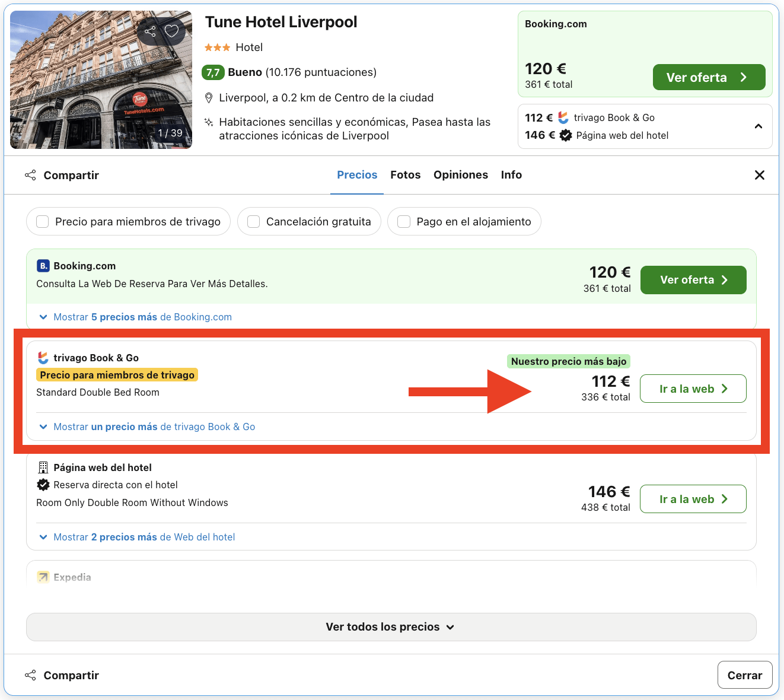Click the 7,7 Bueno rating badge
This screenshot has width=784, height=700.
click(213, 72)
